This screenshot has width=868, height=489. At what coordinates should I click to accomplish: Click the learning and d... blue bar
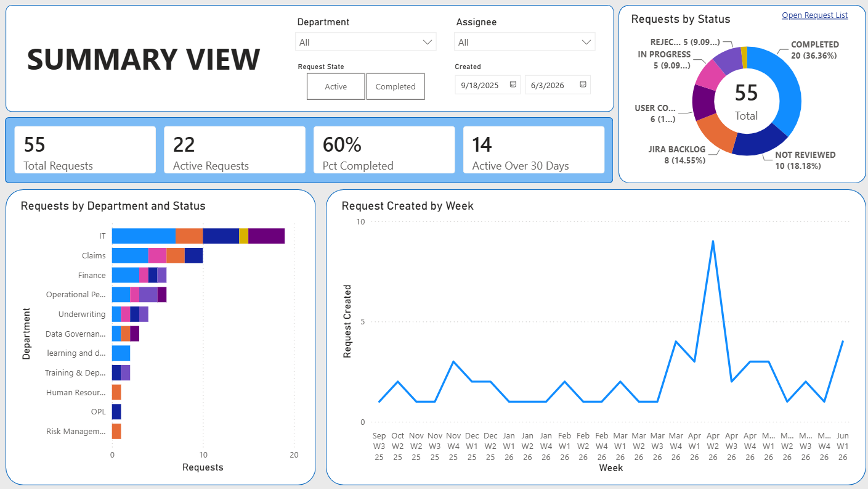pyautogui.click(x=121, y=353)
